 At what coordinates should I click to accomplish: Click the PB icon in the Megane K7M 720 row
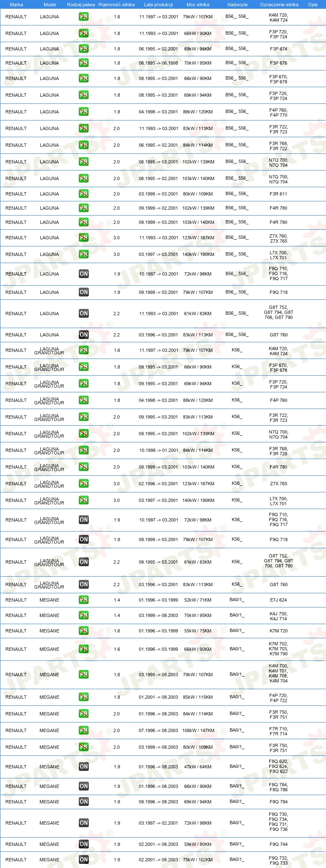[84, 631]
